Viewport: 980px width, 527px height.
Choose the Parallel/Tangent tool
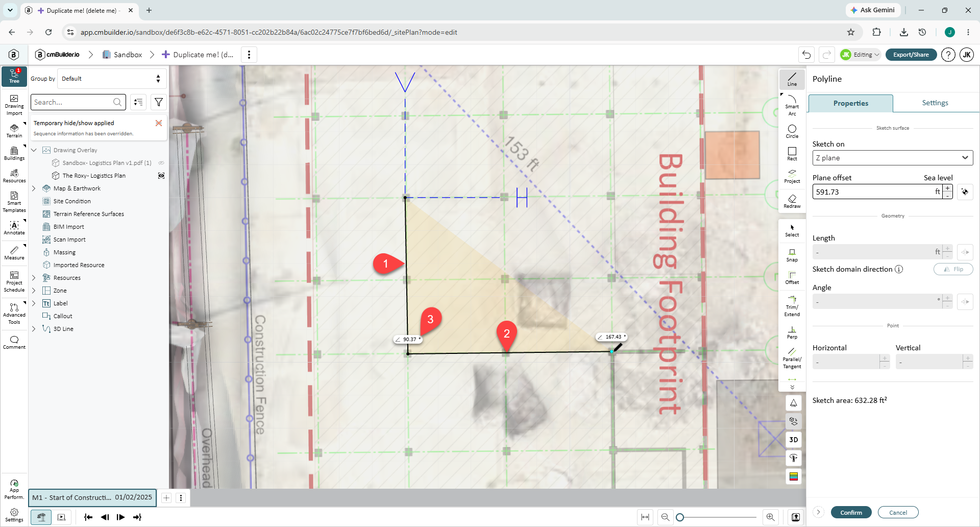(792, 358)
